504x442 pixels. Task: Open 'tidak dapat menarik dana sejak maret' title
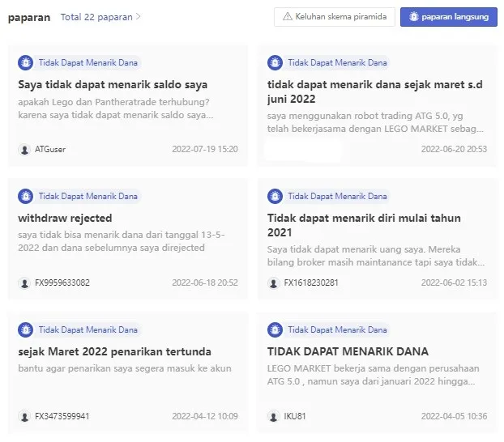pyautogui.click(x=375, y=91)
